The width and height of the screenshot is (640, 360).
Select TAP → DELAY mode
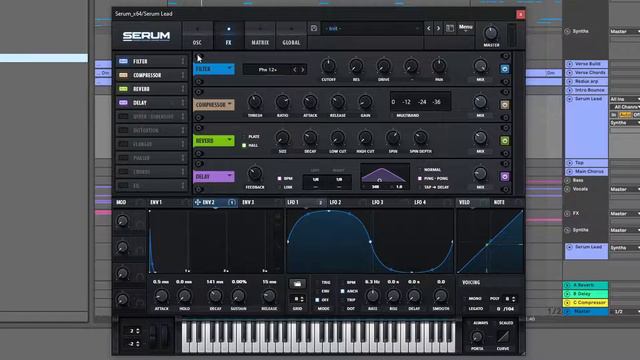click(x=420, y=187)
